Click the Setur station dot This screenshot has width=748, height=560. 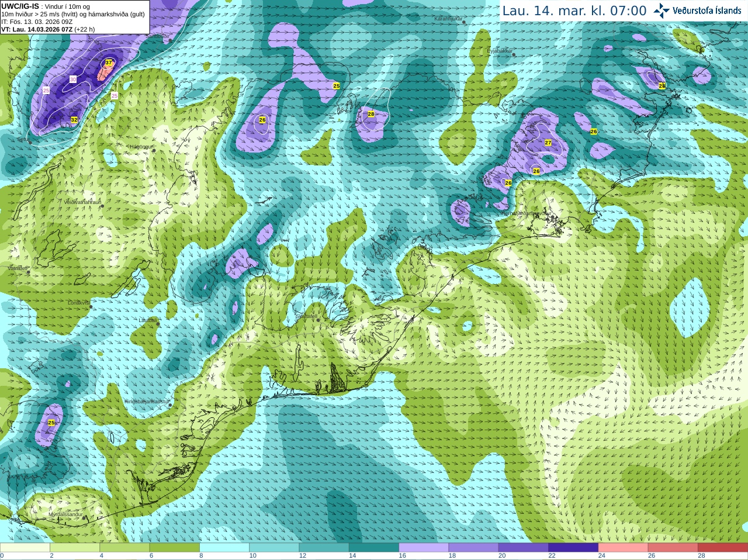click(x=30, y=142)
